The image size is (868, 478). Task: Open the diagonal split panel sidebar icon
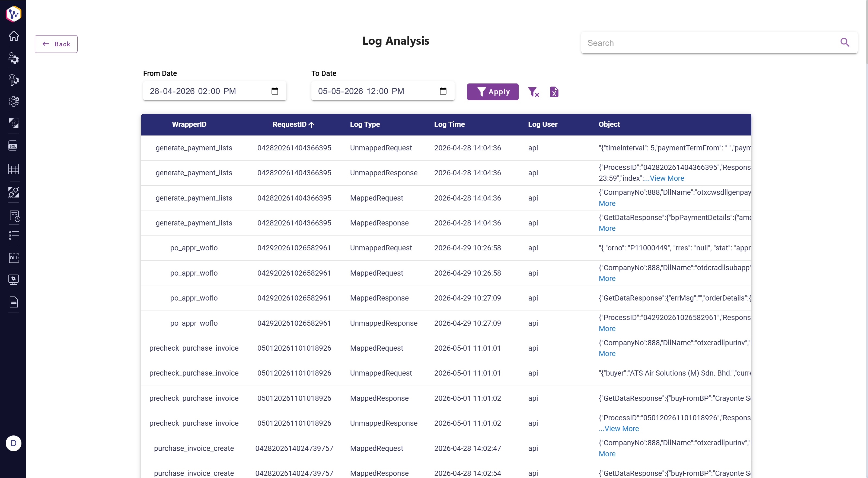(x=14, y=123)
